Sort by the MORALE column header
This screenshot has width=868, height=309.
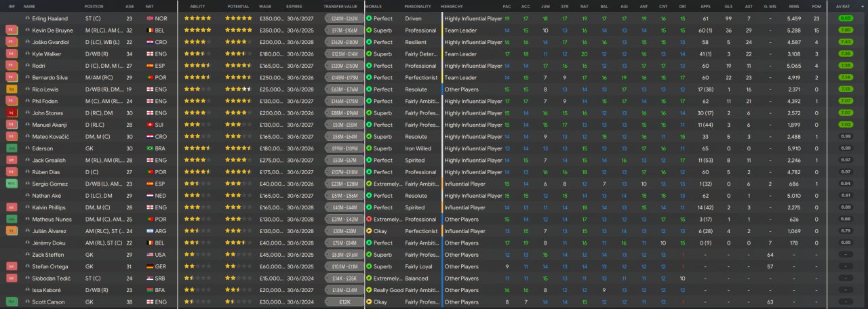[x=374, y=6]
